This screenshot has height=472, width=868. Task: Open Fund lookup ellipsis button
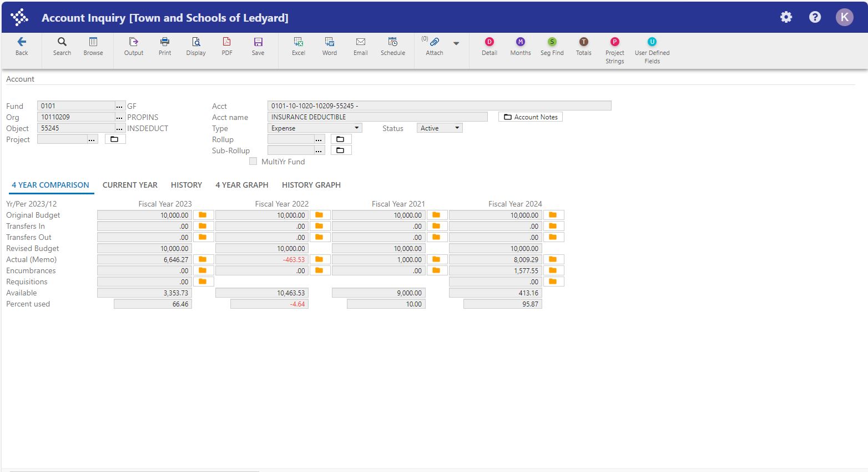point(119,106)
